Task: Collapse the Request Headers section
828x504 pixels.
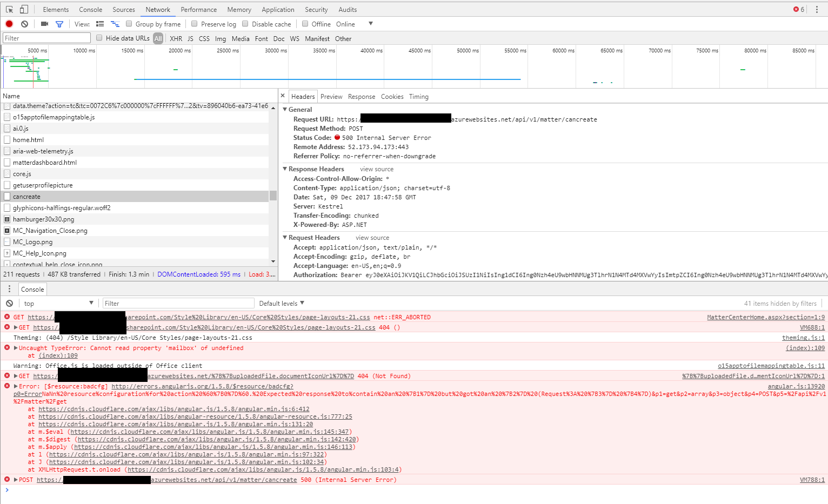Action: coord(285,237)
